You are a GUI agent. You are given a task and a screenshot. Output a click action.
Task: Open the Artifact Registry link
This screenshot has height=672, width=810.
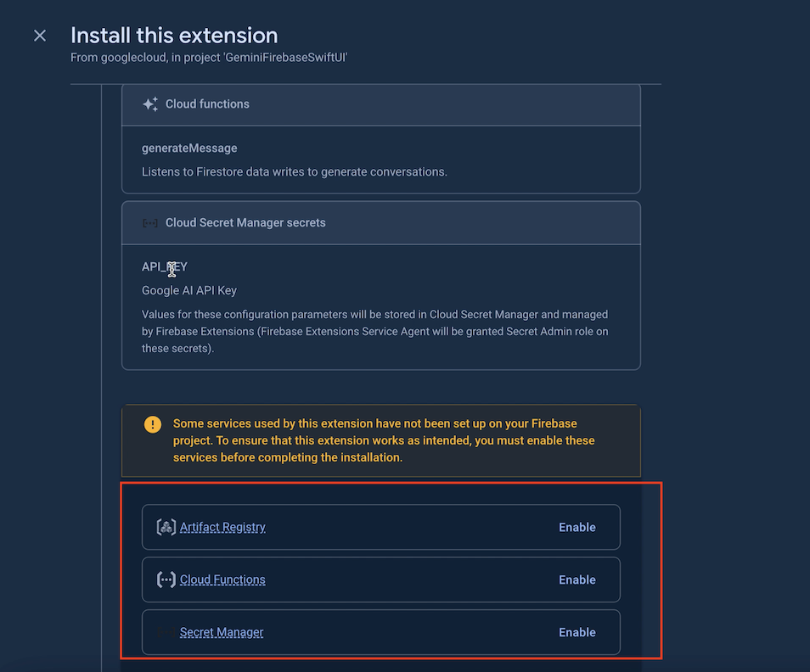click(x=222, y=527)
